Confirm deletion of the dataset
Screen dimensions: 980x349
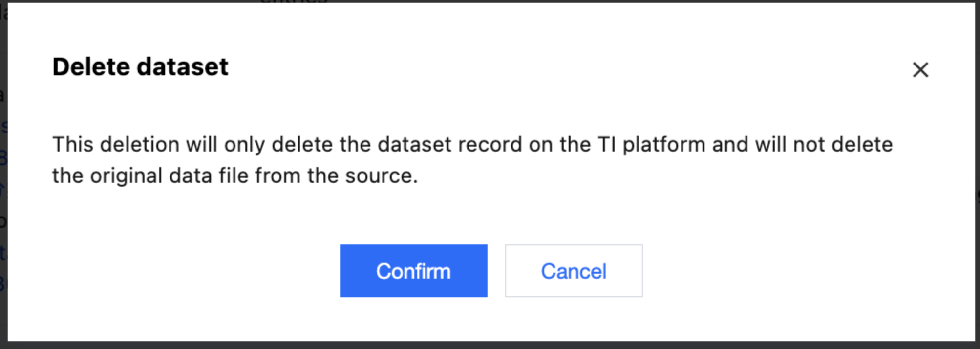[413, 271]
